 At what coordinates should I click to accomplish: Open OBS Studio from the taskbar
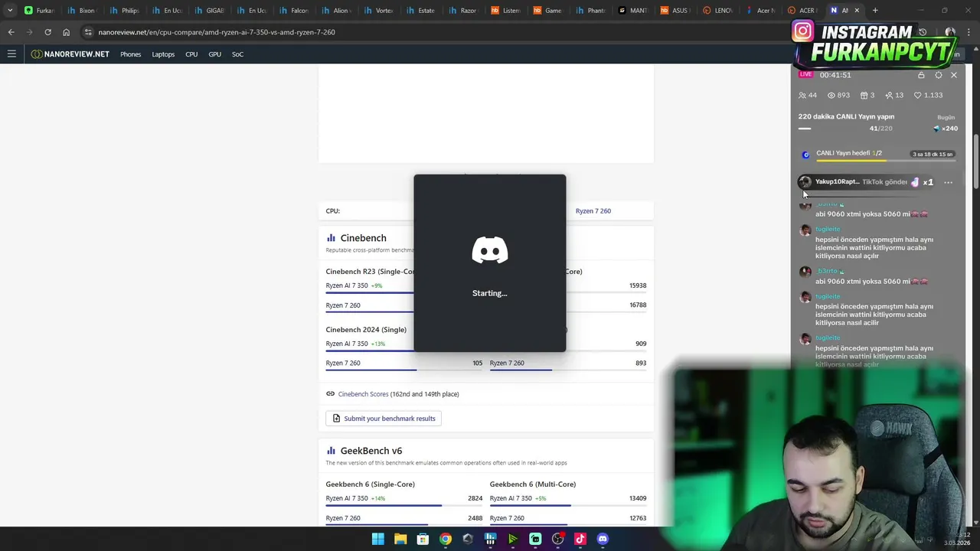click(557, 539)
